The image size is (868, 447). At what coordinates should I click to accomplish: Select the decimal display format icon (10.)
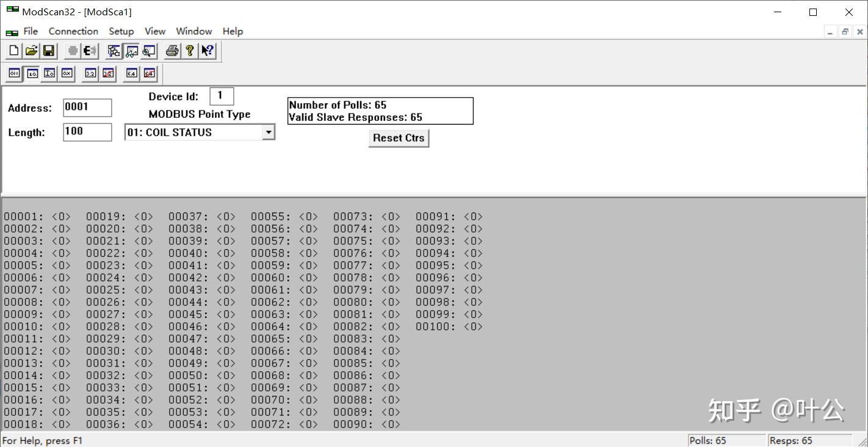(32, 73)
